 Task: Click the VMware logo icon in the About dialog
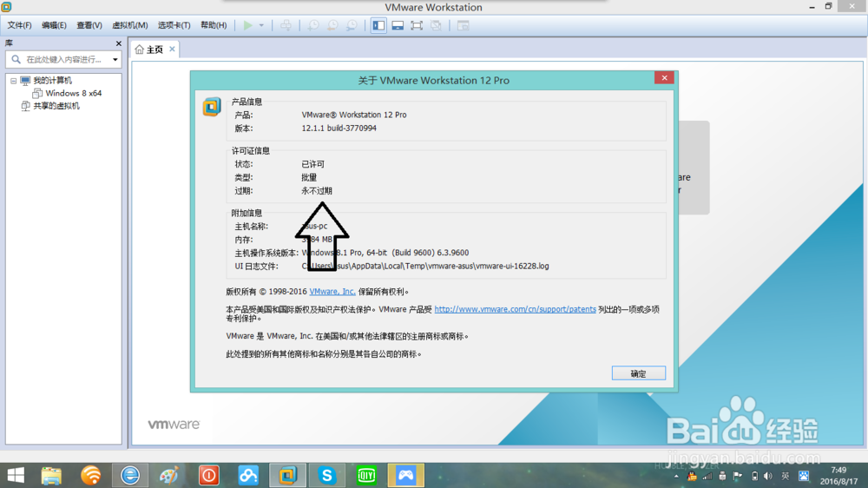coord(212,106)
